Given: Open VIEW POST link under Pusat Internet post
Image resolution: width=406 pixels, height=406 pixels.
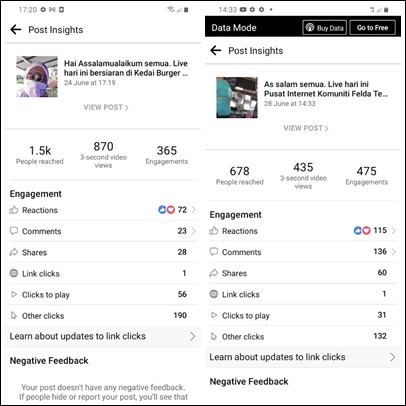Looking at the screenshot, I should coord(306,128).
